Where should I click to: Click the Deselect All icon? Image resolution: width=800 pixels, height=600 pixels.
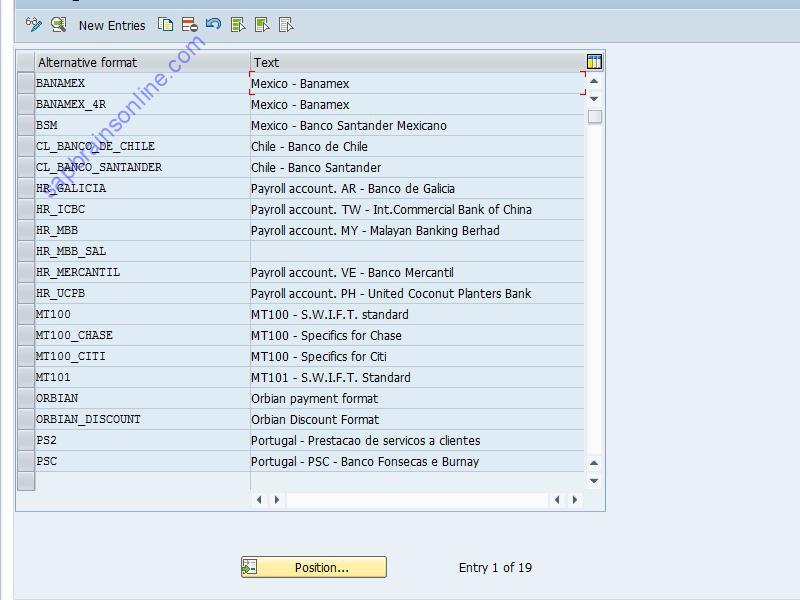tap(286, 24)
